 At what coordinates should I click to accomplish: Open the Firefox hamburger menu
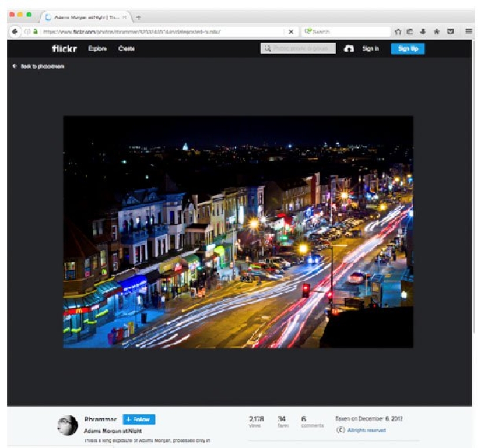click(469, 31)
